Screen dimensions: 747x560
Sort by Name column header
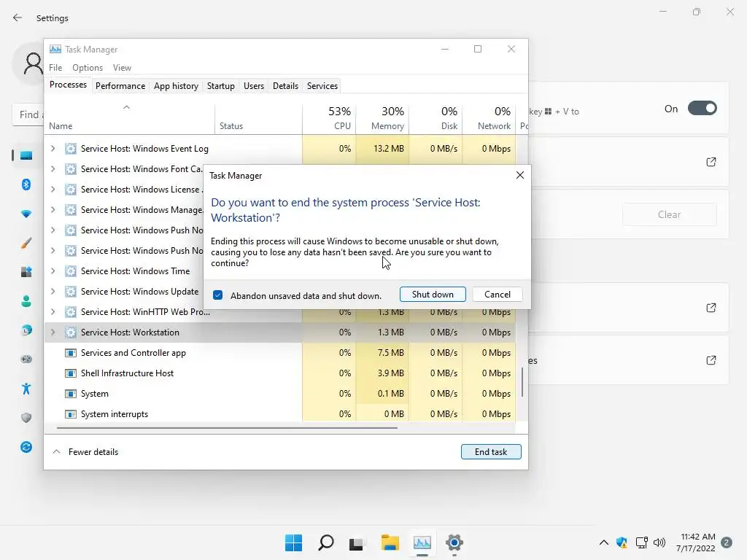[130, 118]
